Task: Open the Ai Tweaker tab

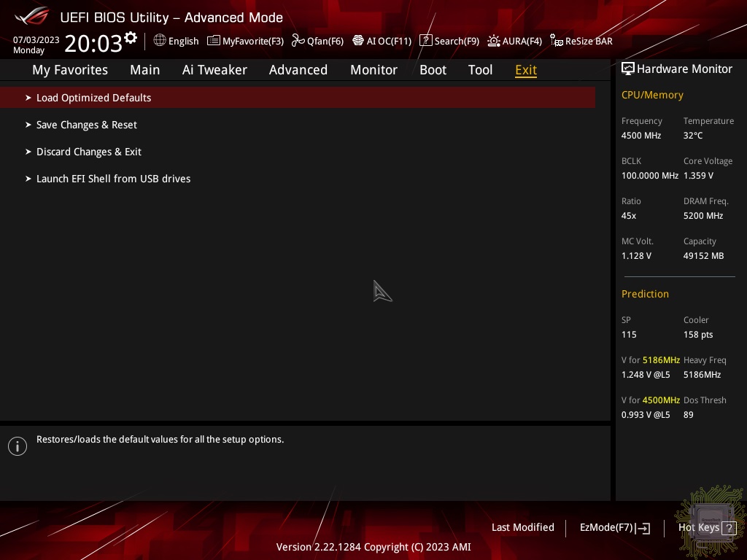Action: [x=214, y=70]
